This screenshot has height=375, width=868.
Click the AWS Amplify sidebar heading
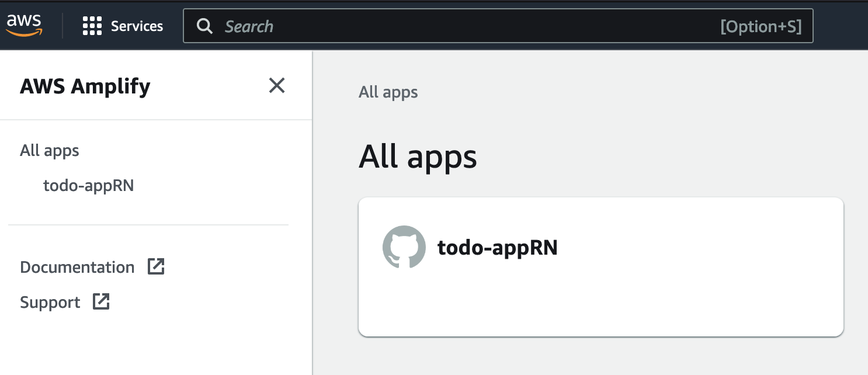coord(85,86)
